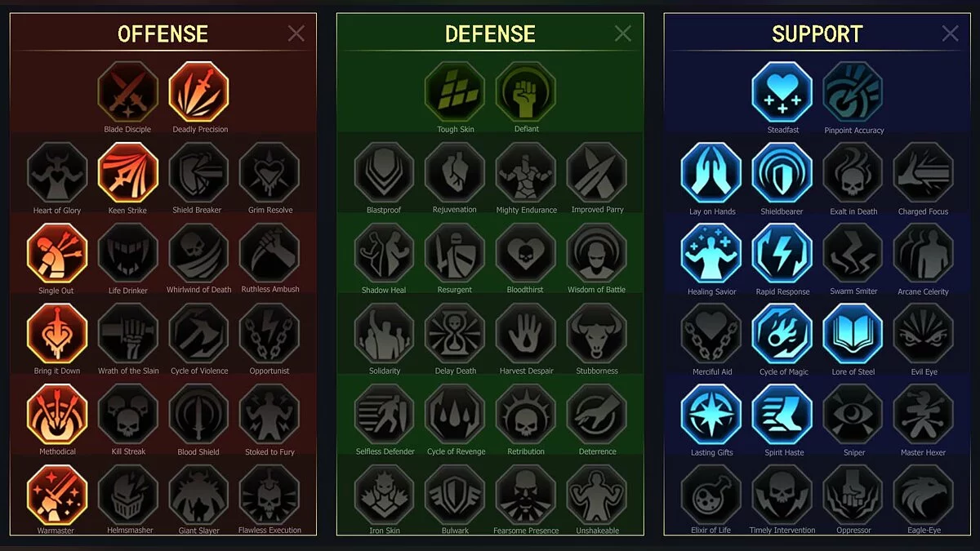Pick the Eagle-Eye mastery icon
The image size is (980, 551).
924,495
